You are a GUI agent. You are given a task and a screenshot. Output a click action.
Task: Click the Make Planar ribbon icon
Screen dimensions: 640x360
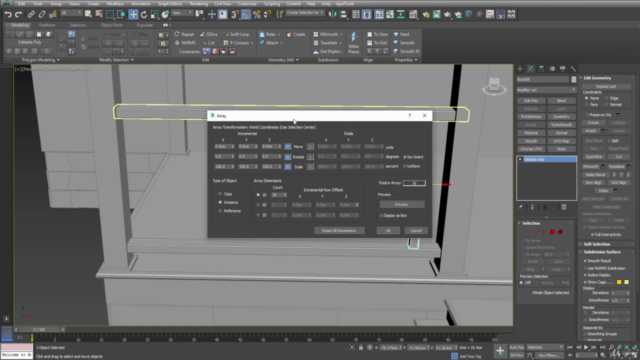click(x=353, y=42)
